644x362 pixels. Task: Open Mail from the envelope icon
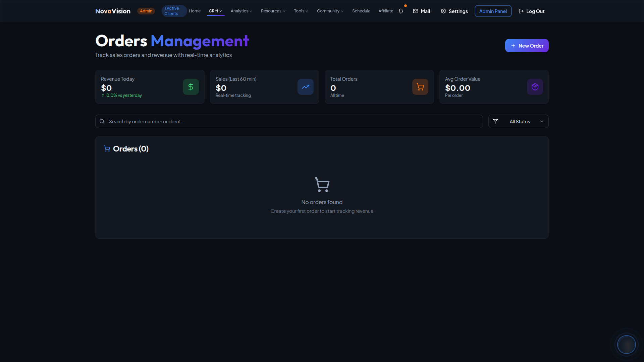pyautogui.click(x=416, y=11)
